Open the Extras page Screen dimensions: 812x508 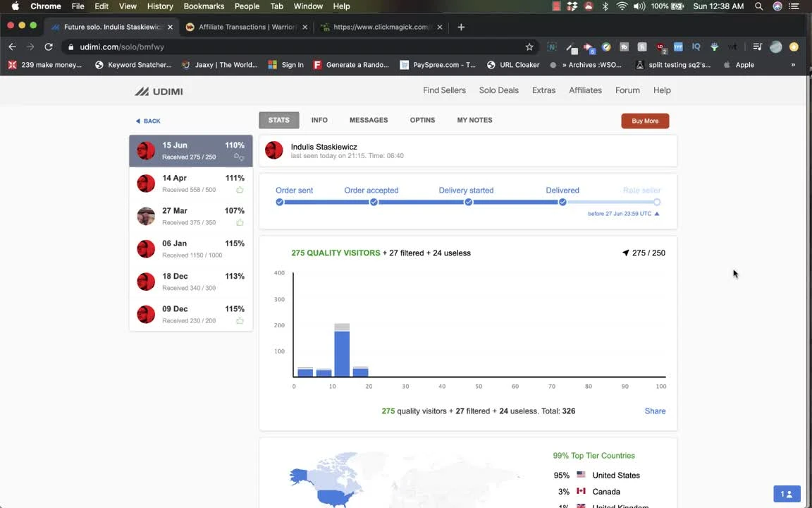click(x=543, y=90)
